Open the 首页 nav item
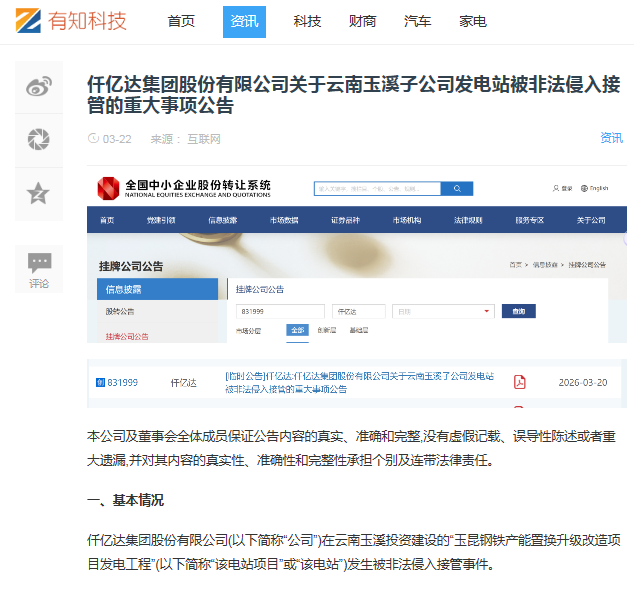The image size is (634, 595). 181,21
